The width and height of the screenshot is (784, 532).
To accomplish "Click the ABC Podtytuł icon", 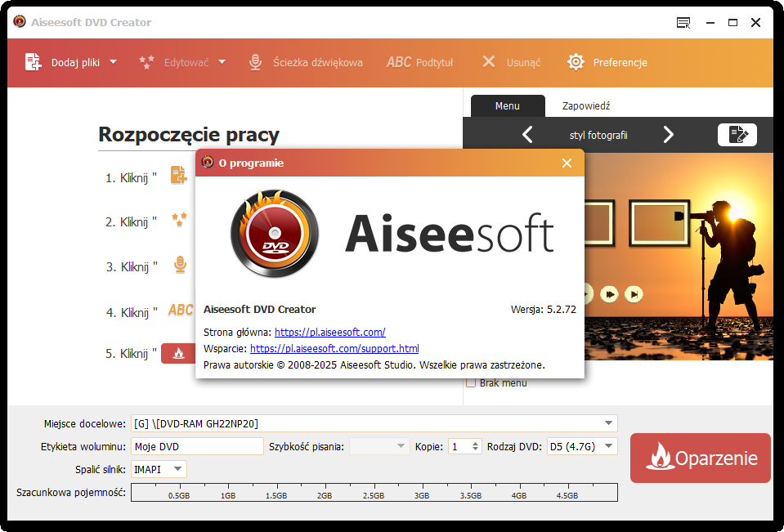I will (399, 62).
